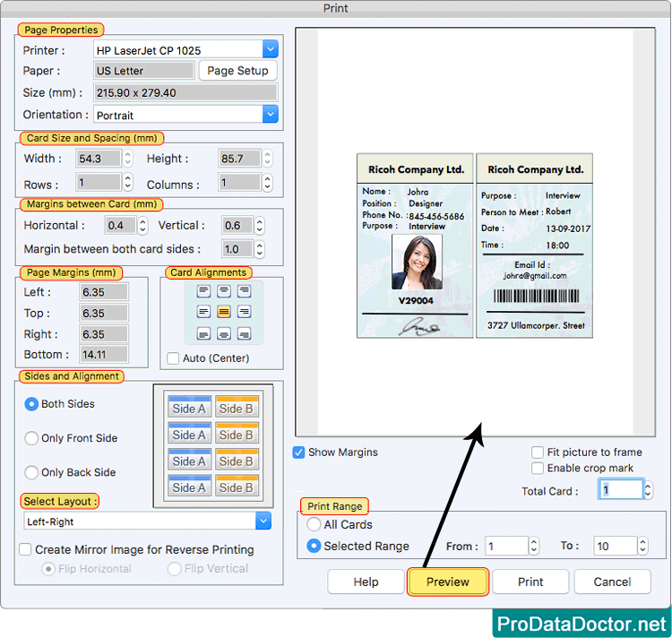Click the Page Setup button
The height and width of the screenshot is (638, 672).
[x=237, y=71]
